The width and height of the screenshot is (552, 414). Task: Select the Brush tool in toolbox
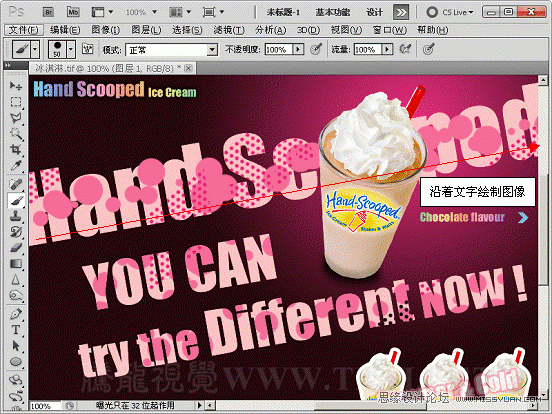[x=15, y=200]
